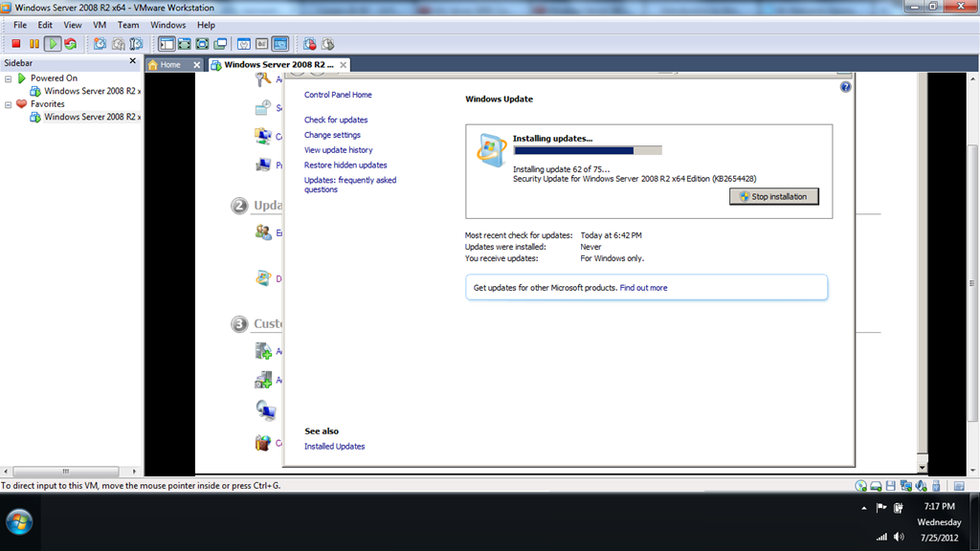980x551 pixels.
Task: Toggle the Show Sidebar toolbar icon
Action: (167, 44)
